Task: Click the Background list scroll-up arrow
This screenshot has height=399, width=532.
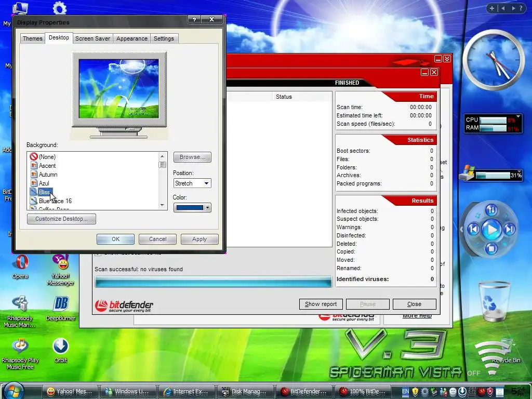Action: click(x=162, y=156)
